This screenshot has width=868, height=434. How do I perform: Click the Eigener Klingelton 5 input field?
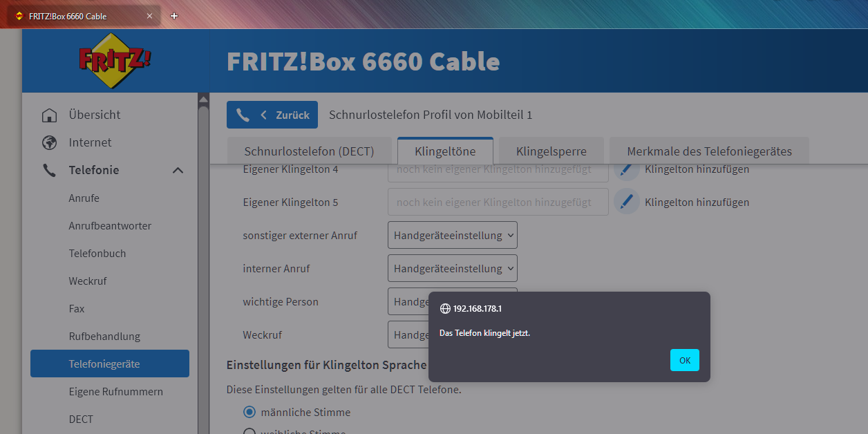click(498, 202)
